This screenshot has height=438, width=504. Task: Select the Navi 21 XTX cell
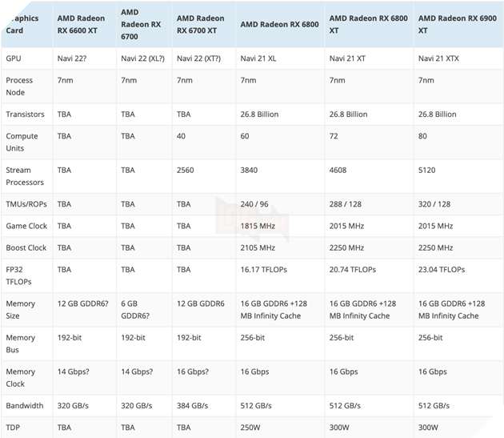point(440,58)
